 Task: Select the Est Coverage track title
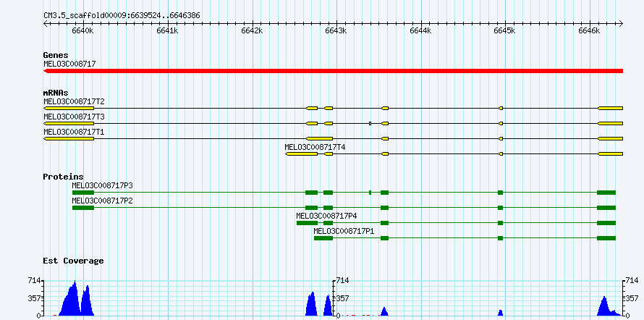73,261
